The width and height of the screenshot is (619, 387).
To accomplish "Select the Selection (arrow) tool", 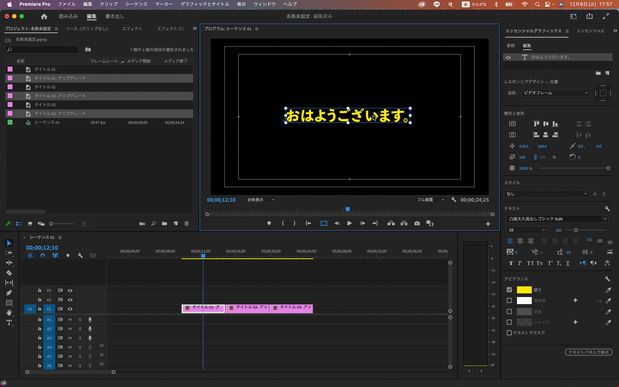I will (x=9, y=243).
